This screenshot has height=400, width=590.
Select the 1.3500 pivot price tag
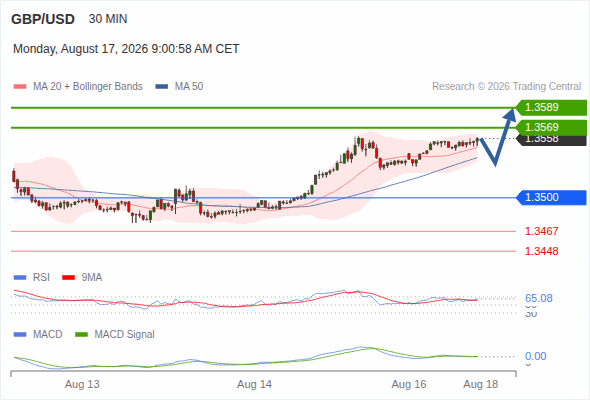tap(551, 198)
